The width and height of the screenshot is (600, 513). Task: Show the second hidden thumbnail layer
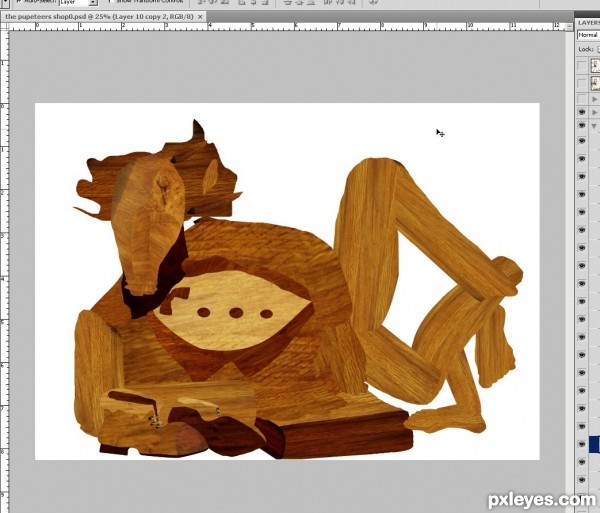[x=582, y=83]
